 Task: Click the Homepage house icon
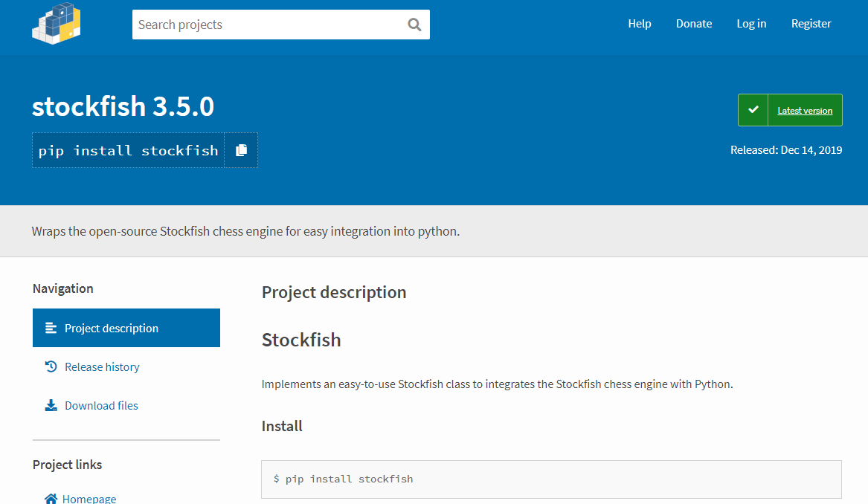click(x=51, y=499)
